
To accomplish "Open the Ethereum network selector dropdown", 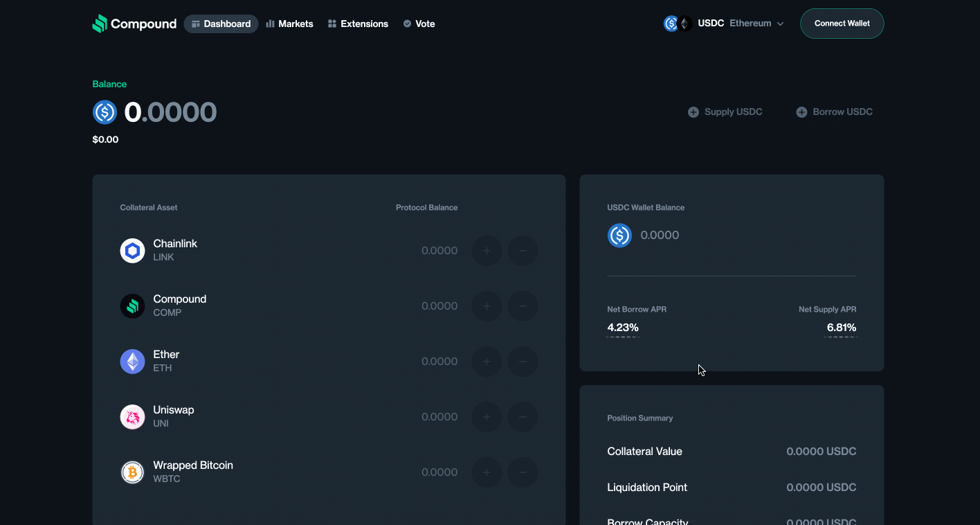I will click(756, 23).
